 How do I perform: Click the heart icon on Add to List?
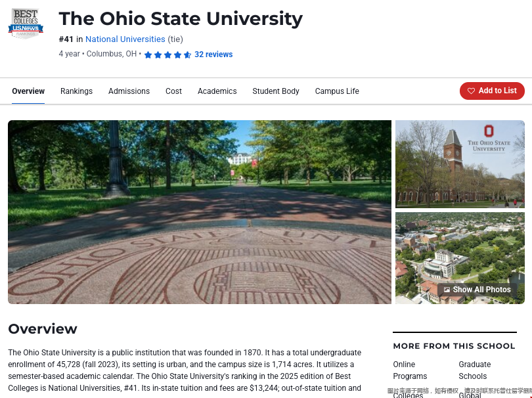tap(471, 91)
